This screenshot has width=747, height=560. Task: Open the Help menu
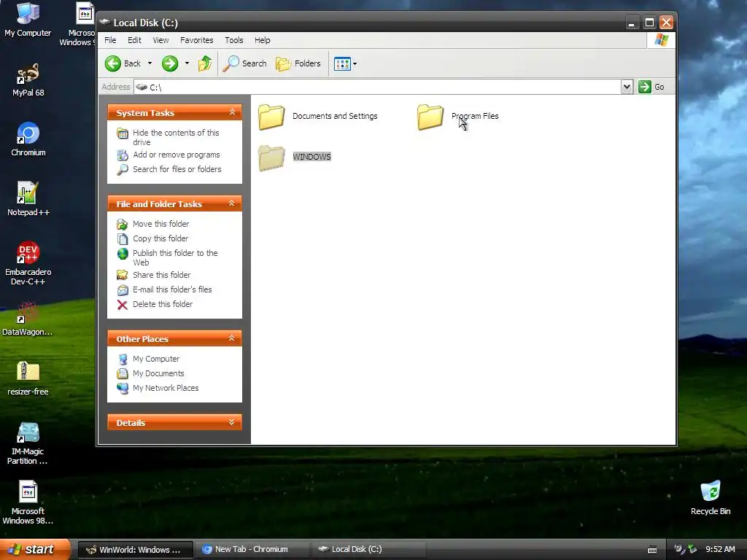click(263, 40)
